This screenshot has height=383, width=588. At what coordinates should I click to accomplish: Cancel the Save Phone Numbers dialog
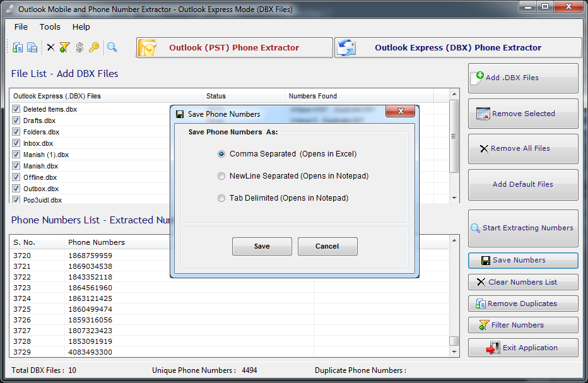pos(327,246)
